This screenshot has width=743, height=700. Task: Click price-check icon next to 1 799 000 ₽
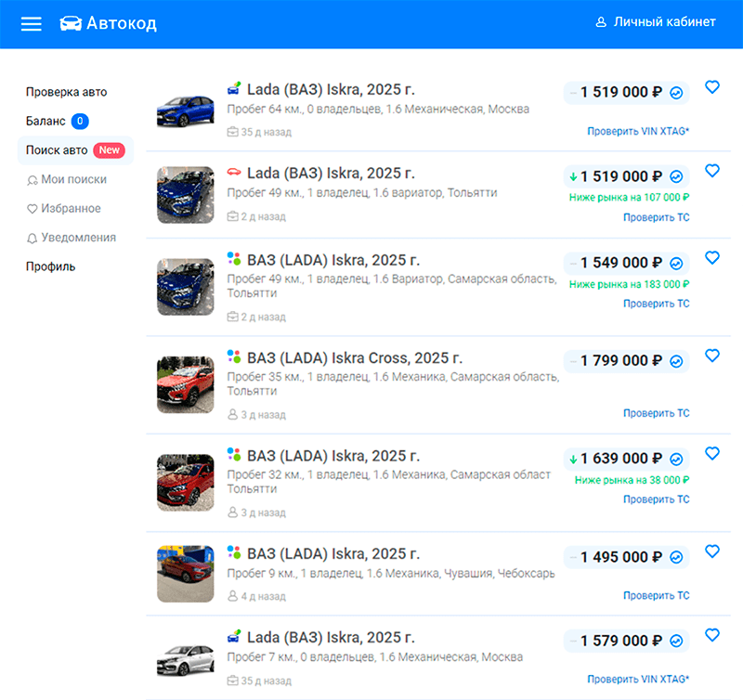pos(676,361)
